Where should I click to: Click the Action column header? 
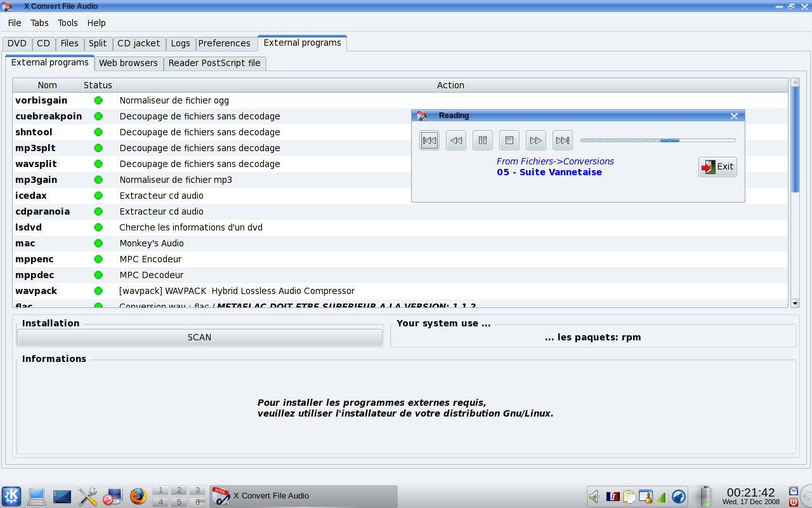(x=450, y=85)
